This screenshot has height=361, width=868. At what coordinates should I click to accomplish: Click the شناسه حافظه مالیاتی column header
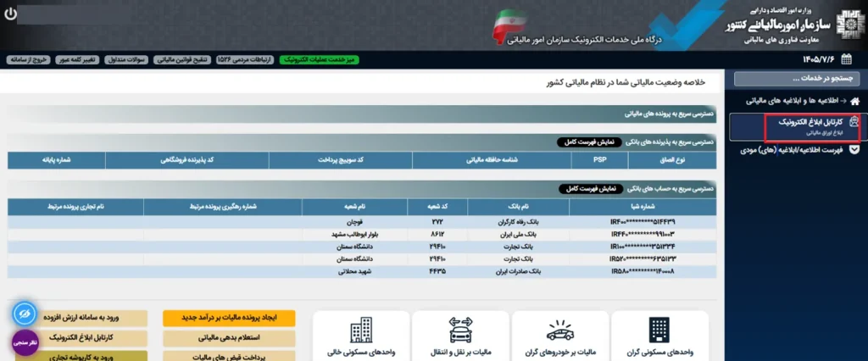[492, 160]
